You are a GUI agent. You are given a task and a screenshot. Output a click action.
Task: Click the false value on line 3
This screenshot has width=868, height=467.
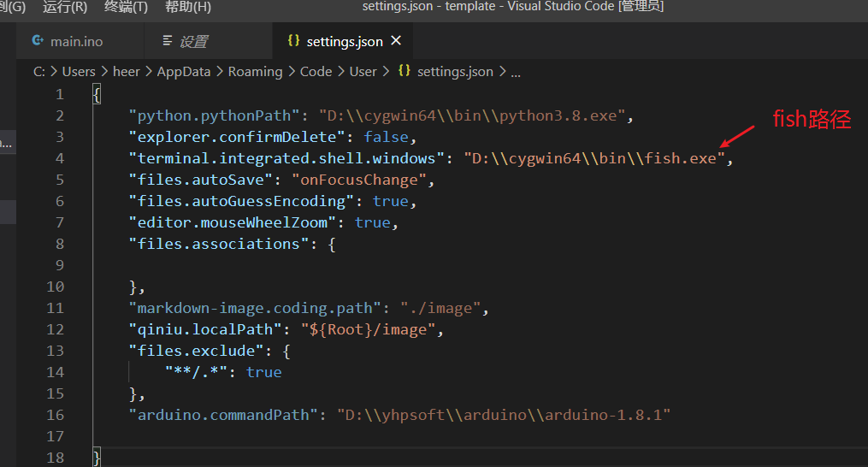[386, 137]
